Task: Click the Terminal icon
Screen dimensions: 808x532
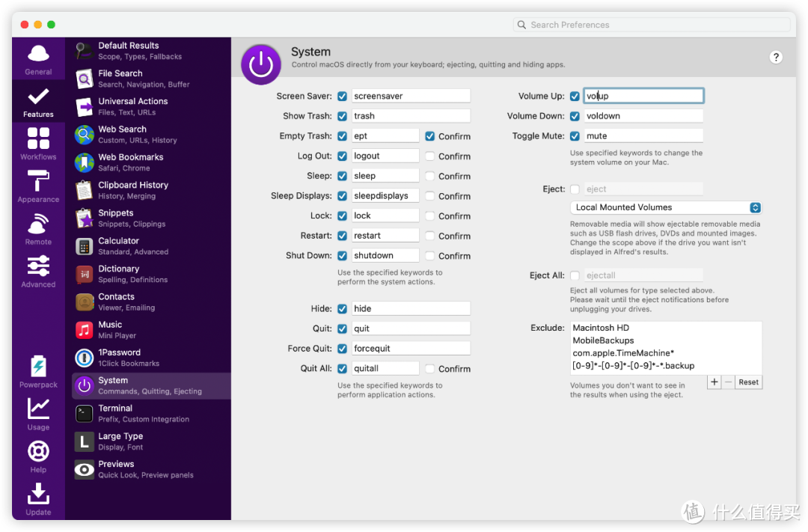Action: pyautogui.click(x=84, y=414)
